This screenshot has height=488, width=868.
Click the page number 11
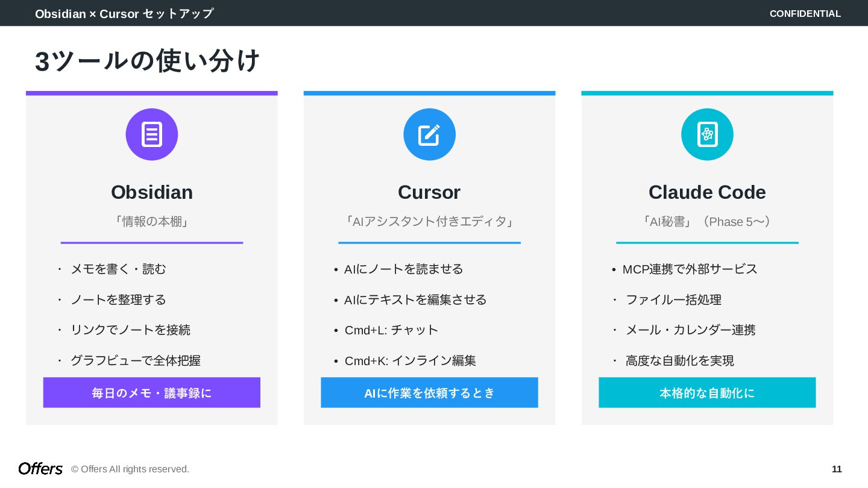point(837,469)
